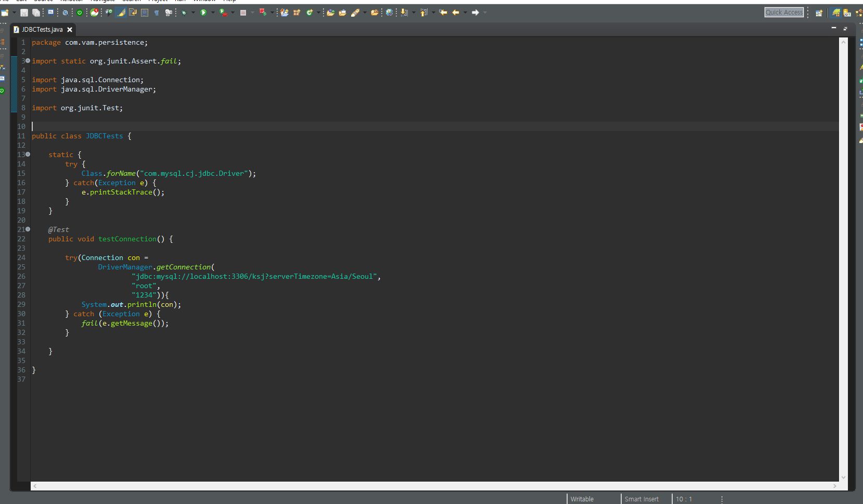The width and height of the screenshot is (863, 504).
Task: Select the JDBCTests.java editor tab
Action: click(x=43, y=30)
